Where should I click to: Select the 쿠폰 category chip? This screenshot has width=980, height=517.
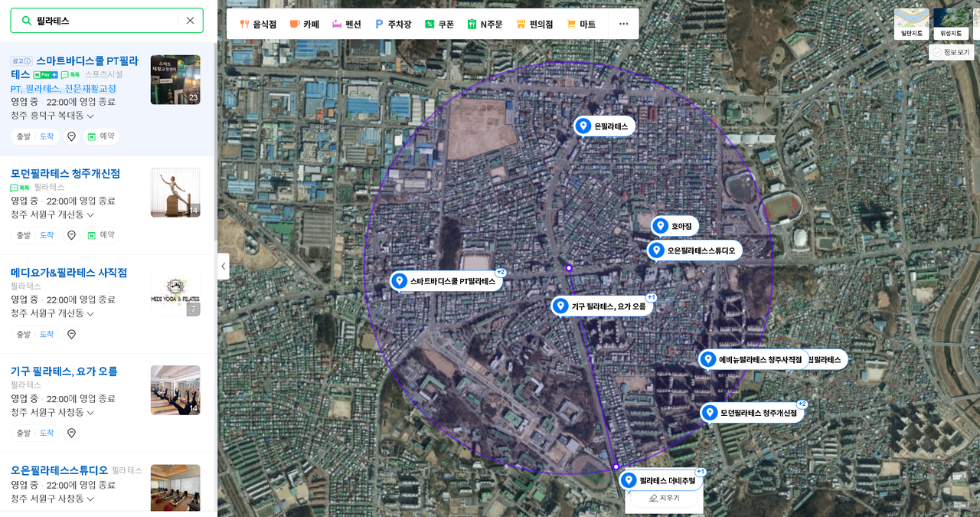[x=439, y=25]
